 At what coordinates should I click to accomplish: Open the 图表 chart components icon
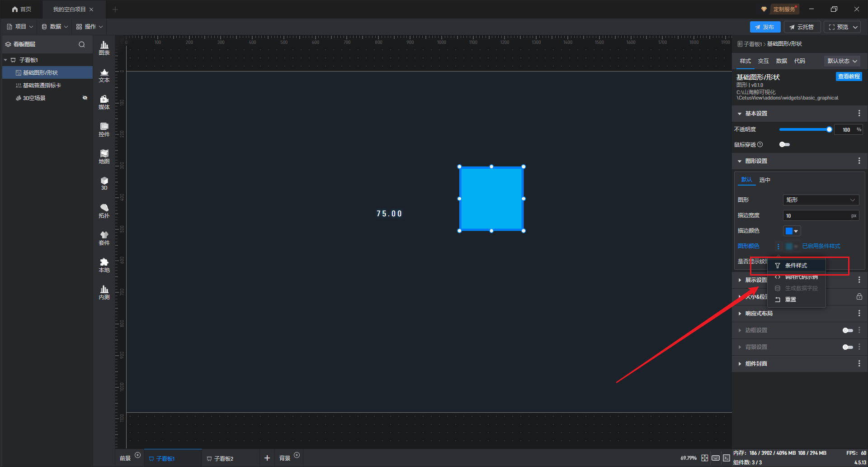pyautogui.click(x=104, y=48)
